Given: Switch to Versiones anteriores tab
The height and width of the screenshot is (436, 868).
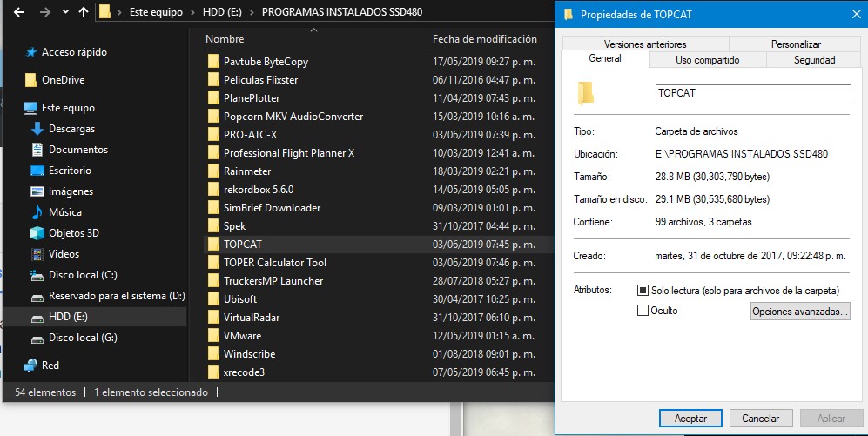Looking at the screenshot, I should coord(645,44).
